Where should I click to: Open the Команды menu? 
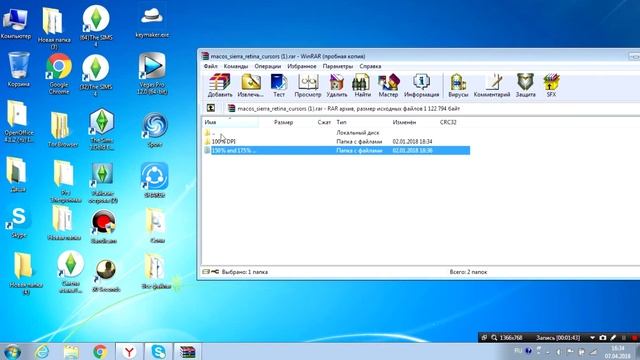(x=236, y=66)
